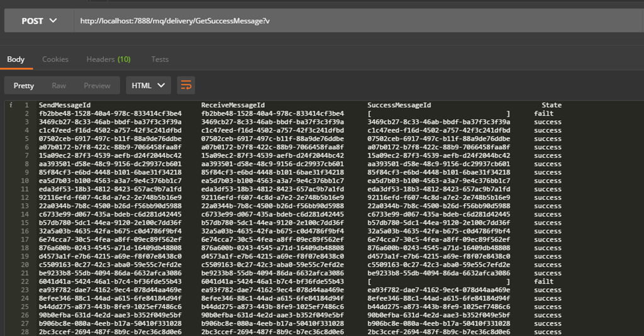The height and width of the screenshot is (336, 644).
Task: Click the 'failt' state on line 22
Action: [544, 282]
